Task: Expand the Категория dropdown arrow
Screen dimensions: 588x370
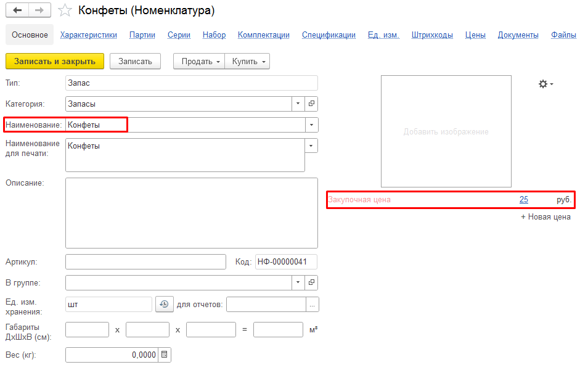Action: point(298,104)
